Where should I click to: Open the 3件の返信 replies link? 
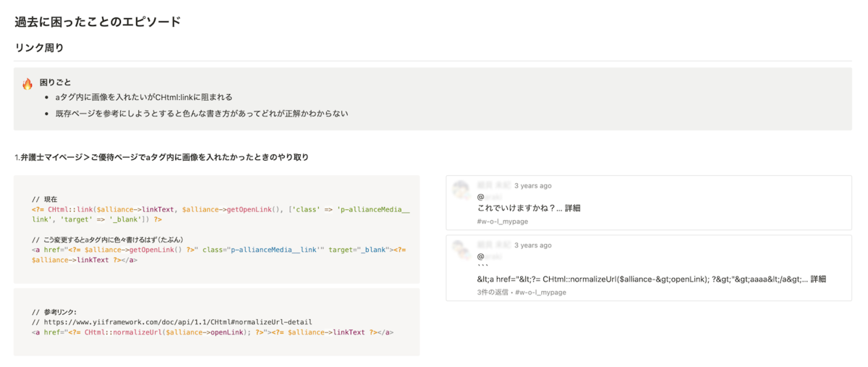[493, 292]
